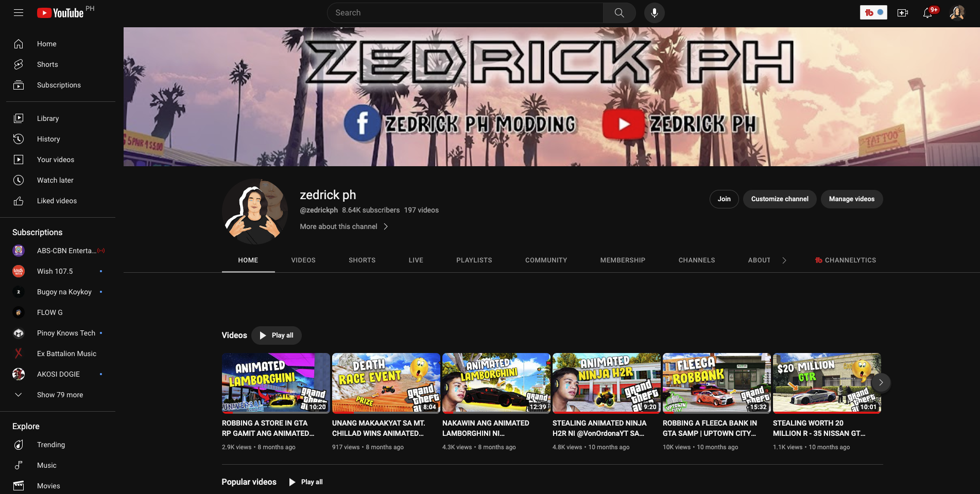
Task: Switch to the LIVE tab
Action: [416, 260]
